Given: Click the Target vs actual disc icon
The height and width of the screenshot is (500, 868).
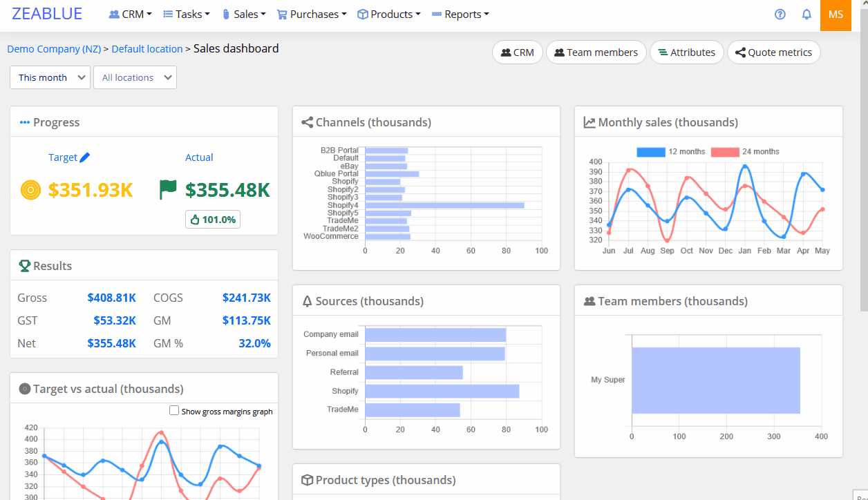Looking at the screenshot, I should pyautogui.click(x=25, y=389).
